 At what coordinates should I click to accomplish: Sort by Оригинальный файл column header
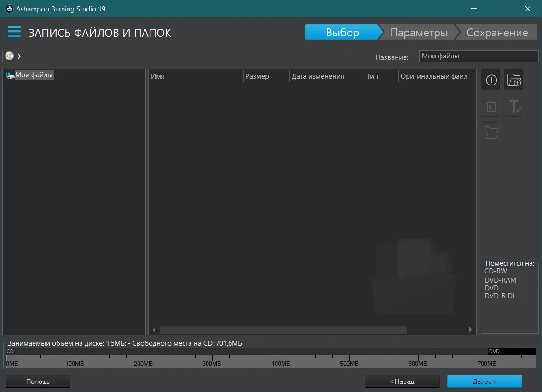[437, 76]
